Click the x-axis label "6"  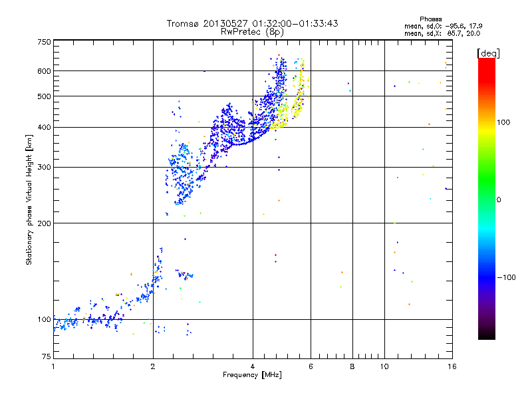click(x=311, y=366)
